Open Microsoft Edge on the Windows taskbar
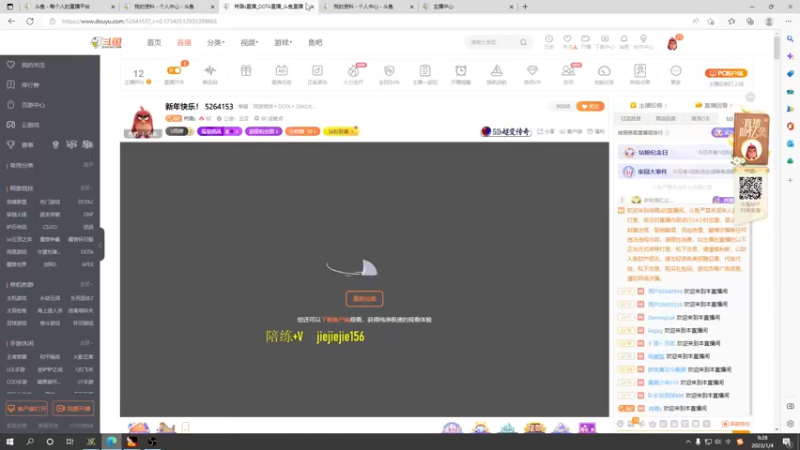Image resolution: width=800 pixels, height=450 pixels. point(111,441)
